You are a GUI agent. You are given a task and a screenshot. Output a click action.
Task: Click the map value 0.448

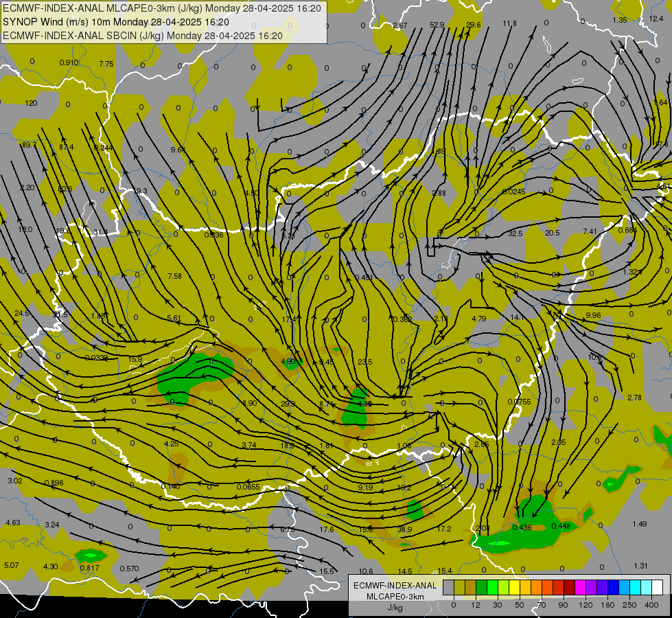(x=561, y=526)
